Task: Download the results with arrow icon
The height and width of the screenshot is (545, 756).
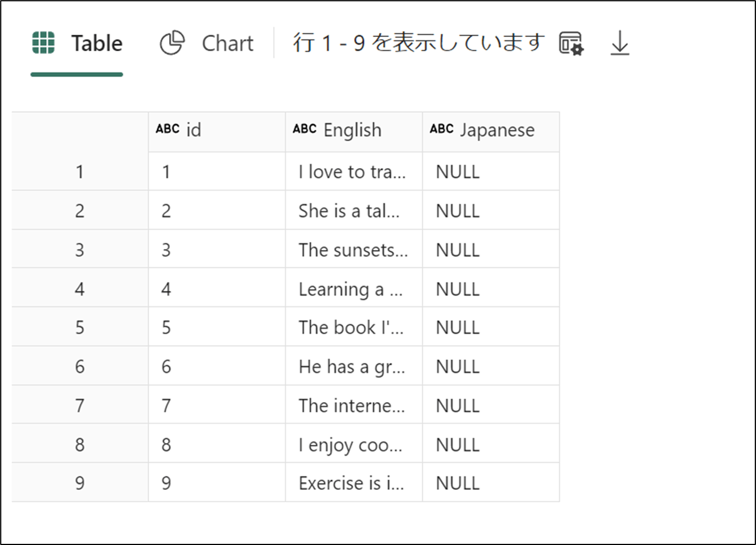Action: coord(619,43)
